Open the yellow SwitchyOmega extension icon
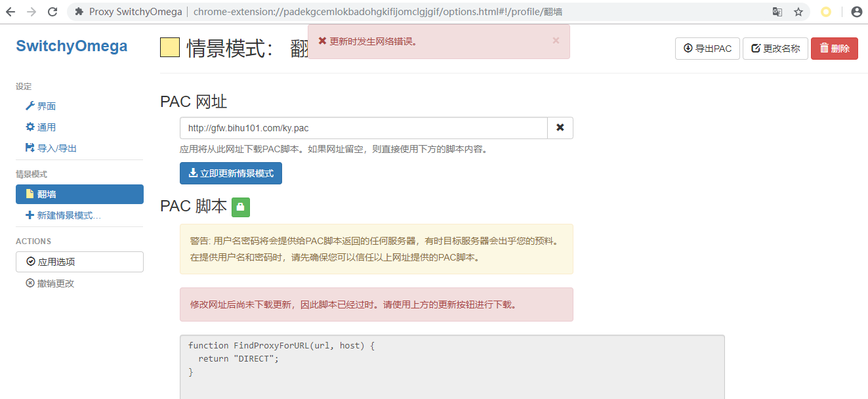 (x=826, y=12)
